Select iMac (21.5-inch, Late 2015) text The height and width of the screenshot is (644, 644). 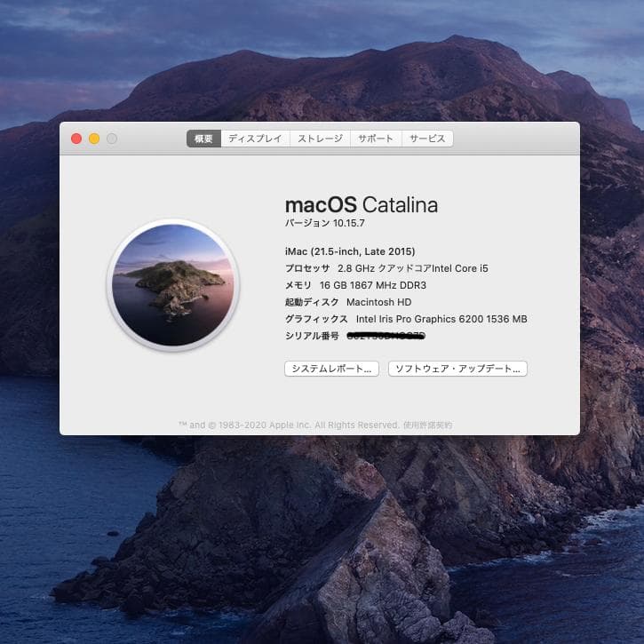(350, 251)
